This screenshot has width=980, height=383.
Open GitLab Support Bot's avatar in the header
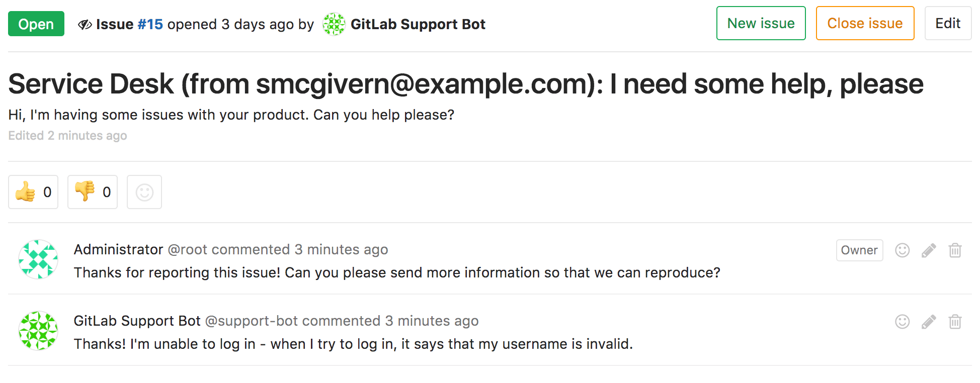tap(334, 23)
